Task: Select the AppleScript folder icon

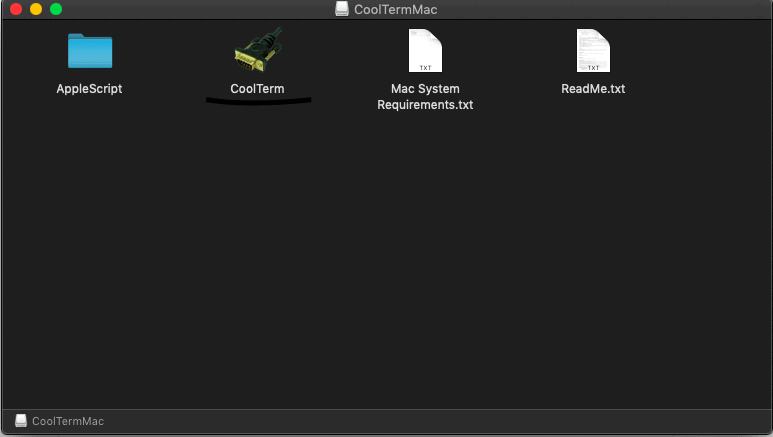Action: click(90, 51)
